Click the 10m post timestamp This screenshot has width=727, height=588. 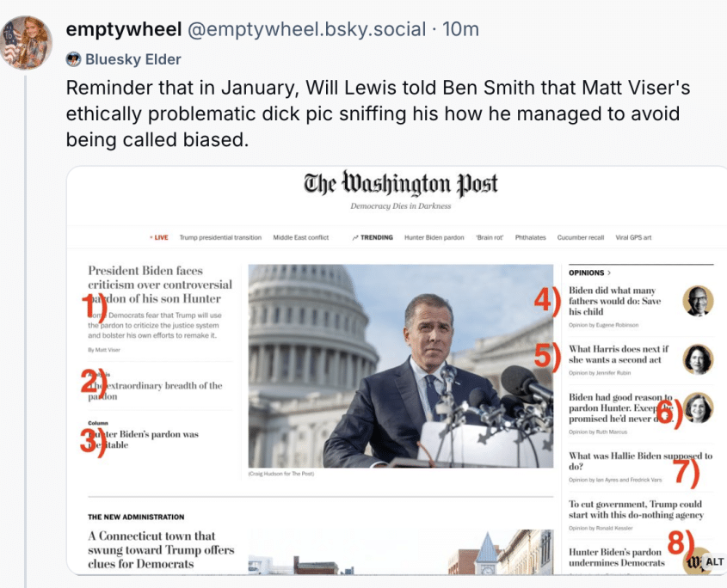pos(460,29)
